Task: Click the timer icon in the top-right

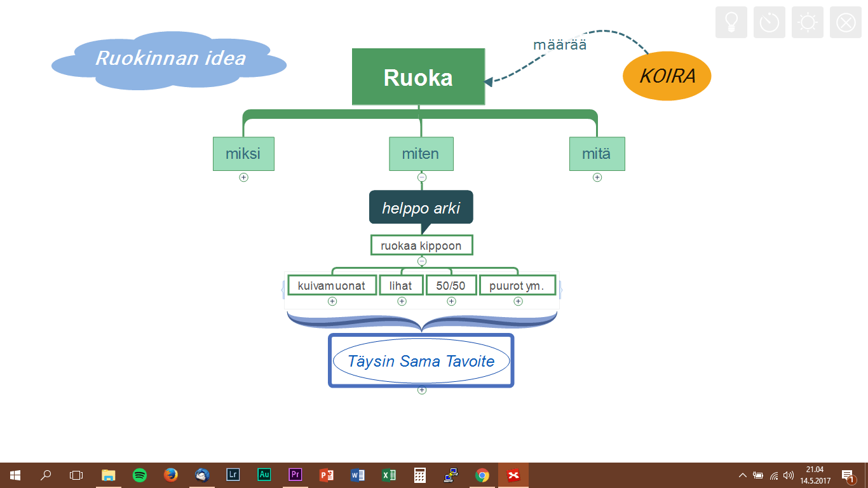Action: pyautogui.click(x=769, y=23)
